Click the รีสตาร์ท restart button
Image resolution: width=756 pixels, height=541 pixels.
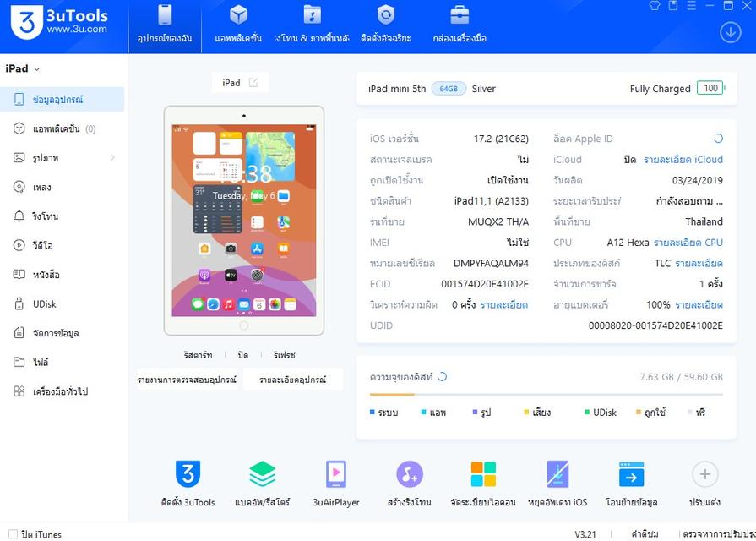199,355
